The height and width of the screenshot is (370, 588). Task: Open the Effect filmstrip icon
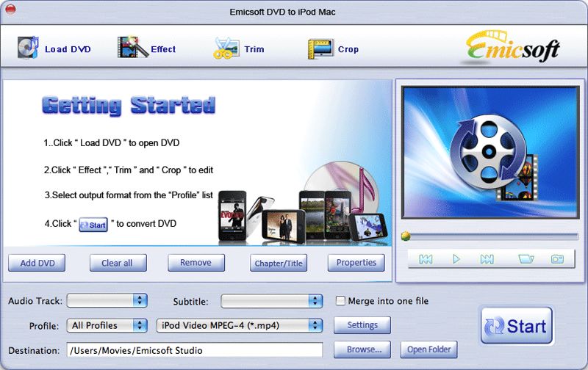pyautogui.click(x=133, y=47)
